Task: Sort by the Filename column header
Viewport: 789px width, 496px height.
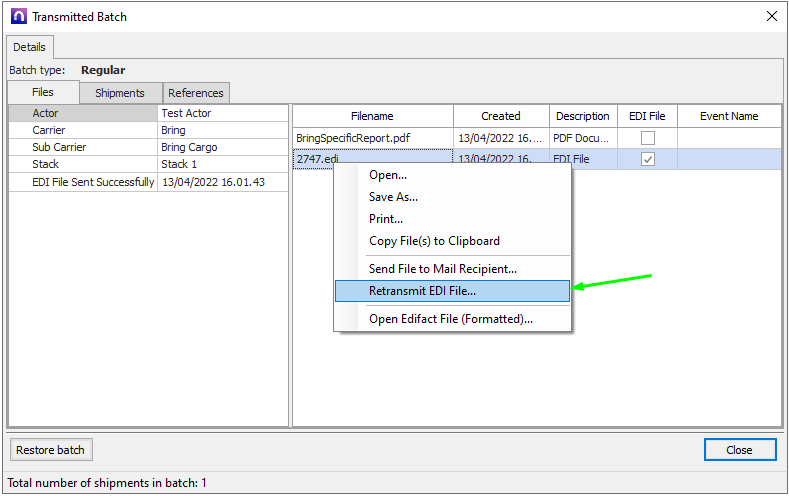Action: pos(372,116)
